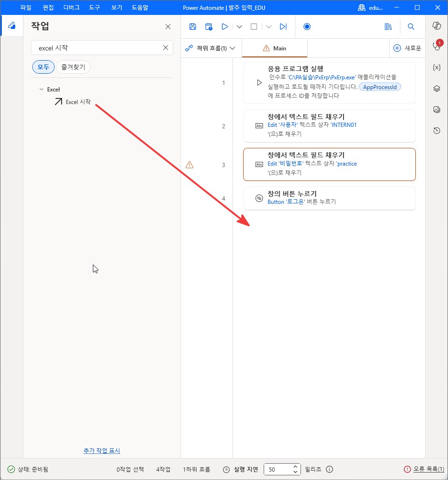The image size is (448, 480).
Task: Collapse the Excel action group
Action: (x=42, y=90)
